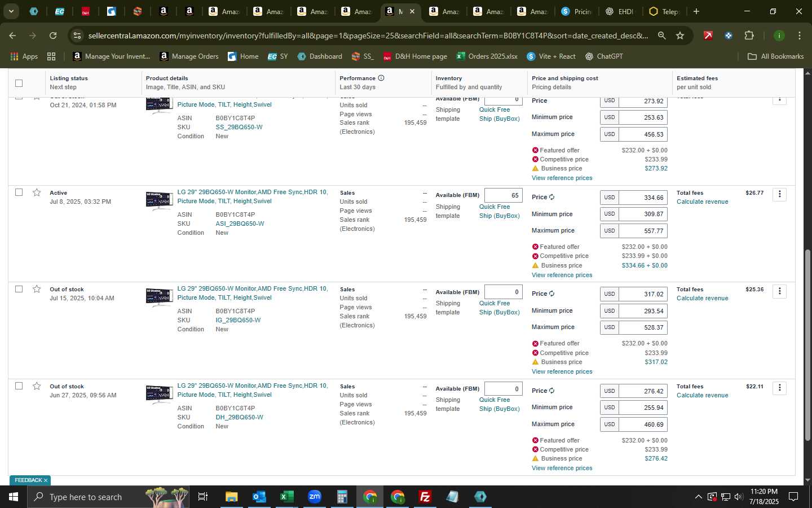Open the ChatGPT bookmark
This screenshot has height=508, width=812.
click(x=604, y=56)
